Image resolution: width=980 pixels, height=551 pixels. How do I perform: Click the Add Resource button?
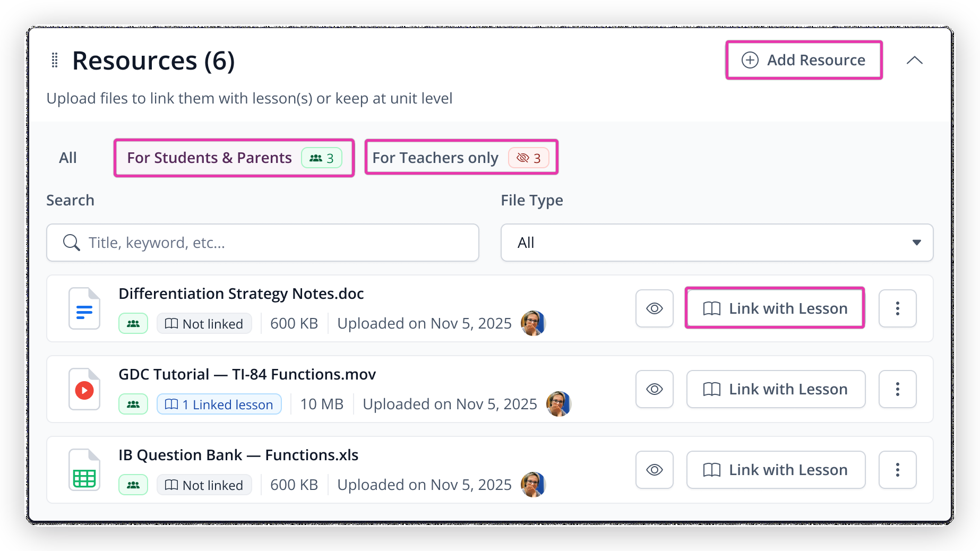point(804,60)
